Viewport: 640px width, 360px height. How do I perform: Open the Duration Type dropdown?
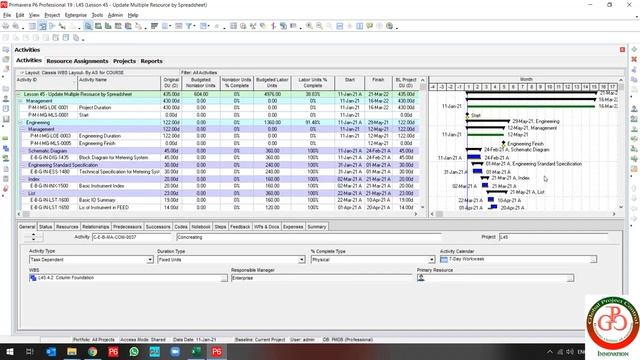[x=302, y=260]
